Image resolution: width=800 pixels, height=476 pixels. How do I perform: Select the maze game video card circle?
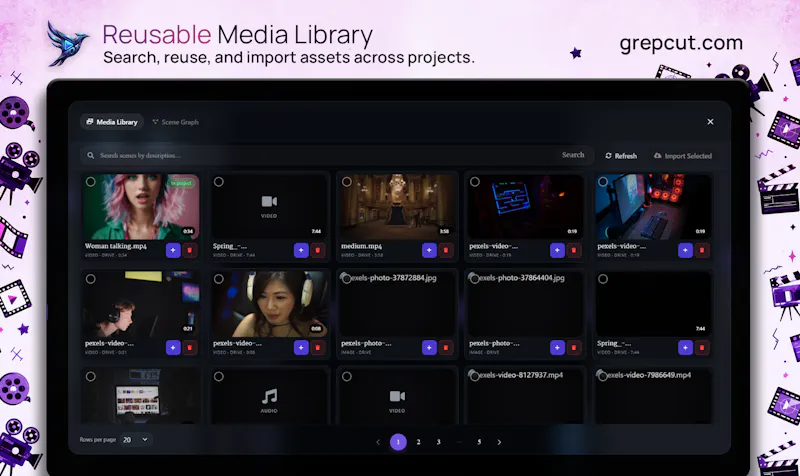click(475, 182)
